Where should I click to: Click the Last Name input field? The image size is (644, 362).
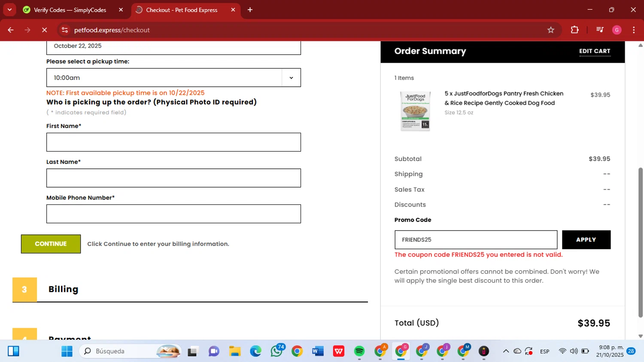(x=173, y=178)
